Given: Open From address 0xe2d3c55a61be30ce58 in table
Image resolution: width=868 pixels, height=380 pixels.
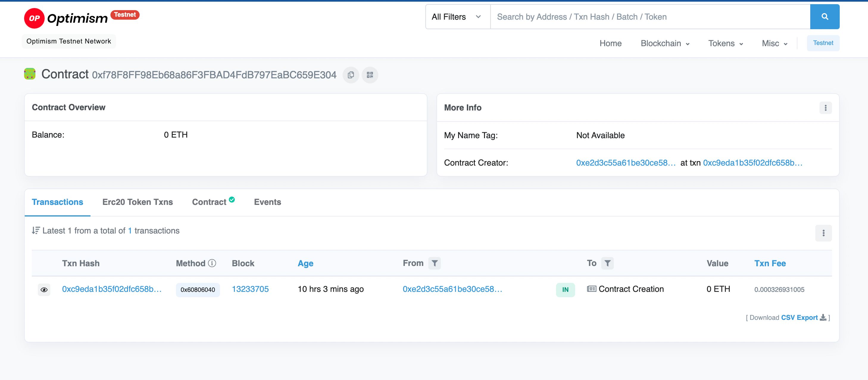Looking at the screenshot, I should point(452,289).
